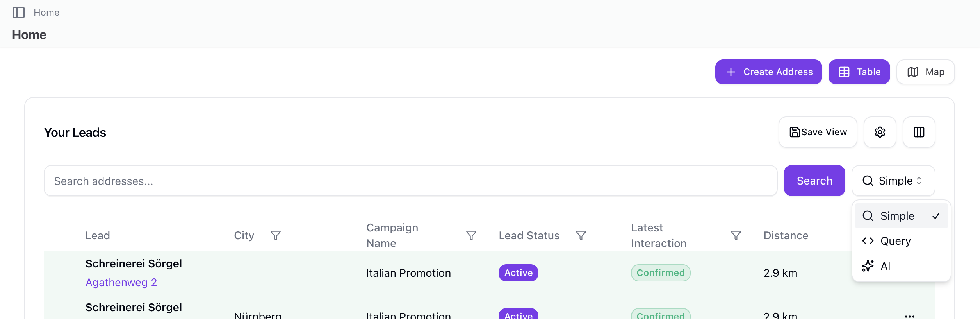Switch to Map view
980x319 pixels.
click(925, 72)
